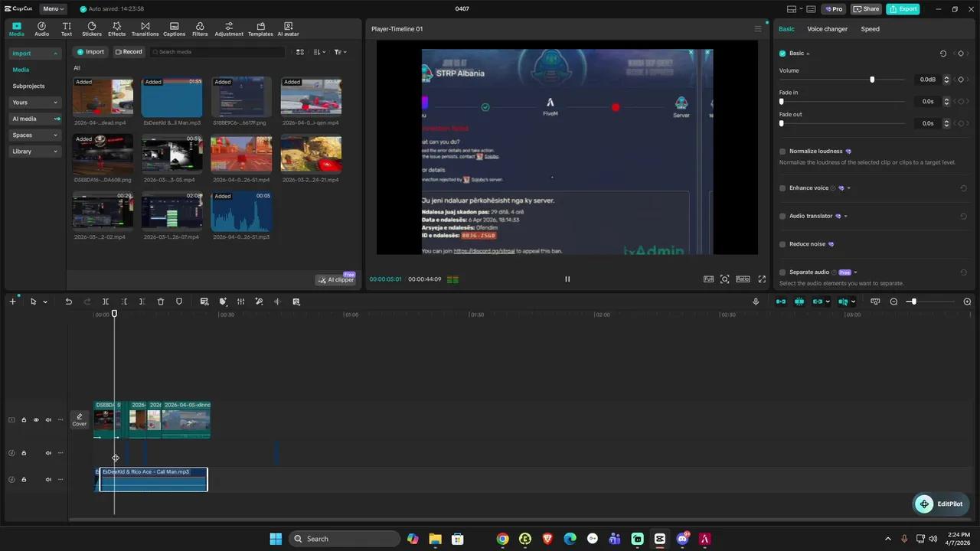Enable the Normalize loudness checkbox

coord(782,151)
